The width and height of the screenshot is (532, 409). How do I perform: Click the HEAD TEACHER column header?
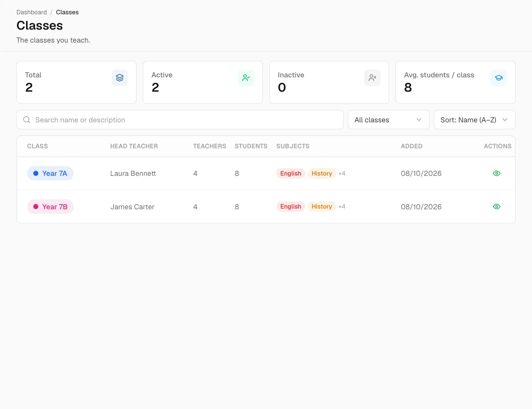tap(134, 146)
